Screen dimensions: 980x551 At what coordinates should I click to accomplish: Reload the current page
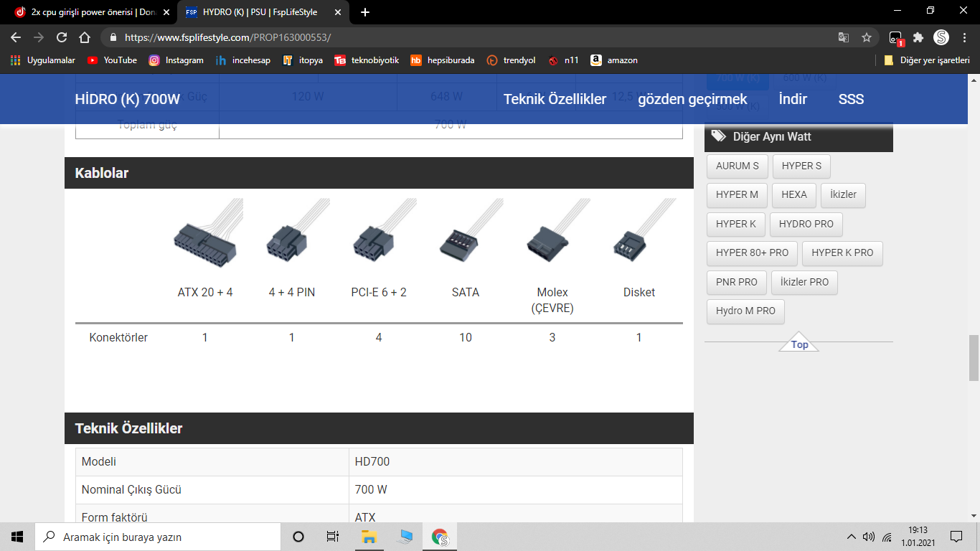point(62,37)
